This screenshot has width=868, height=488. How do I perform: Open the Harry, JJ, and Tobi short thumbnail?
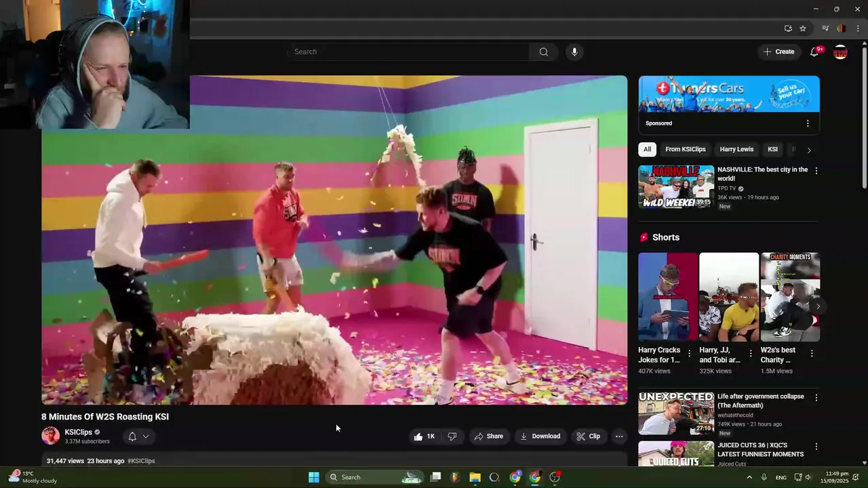[729, 297]
